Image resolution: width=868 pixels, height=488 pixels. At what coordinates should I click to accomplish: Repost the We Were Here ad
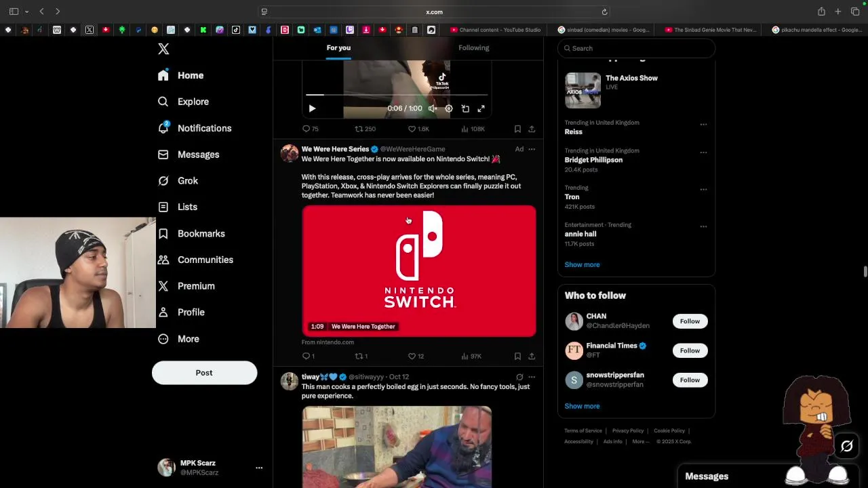pyautogui.click(x=361, y=356)
